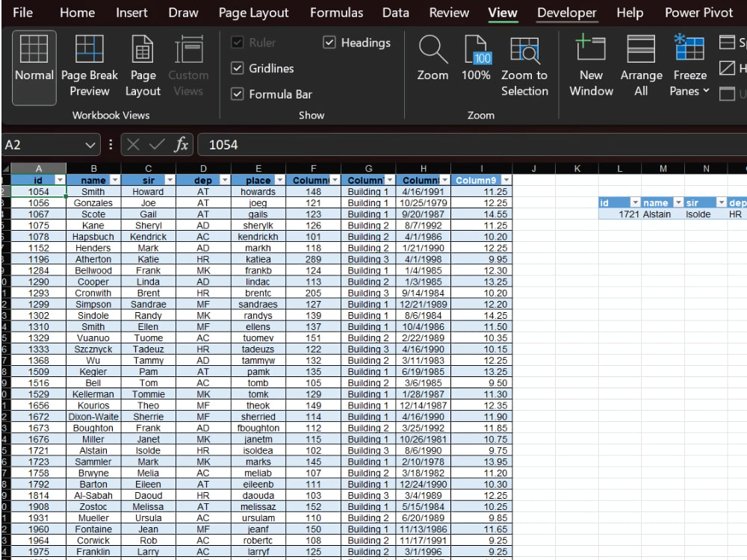
Task: Switch to the Data tab
Action: [x=395, y=13]
